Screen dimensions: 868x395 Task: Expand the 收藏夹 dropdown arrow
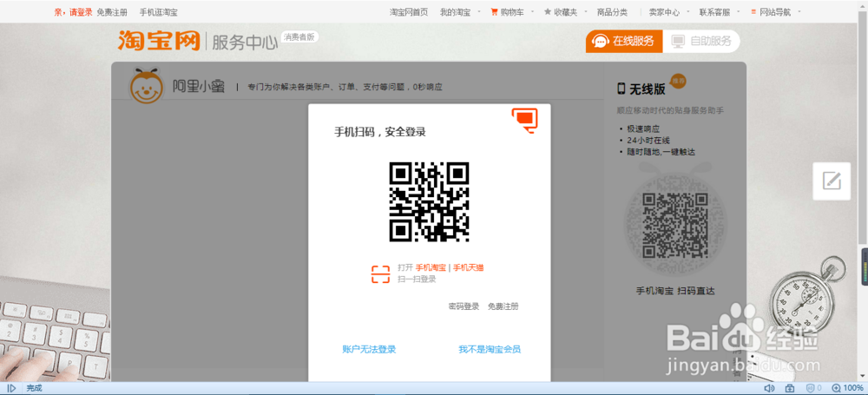pyautogui.click(x=585, y=11)
